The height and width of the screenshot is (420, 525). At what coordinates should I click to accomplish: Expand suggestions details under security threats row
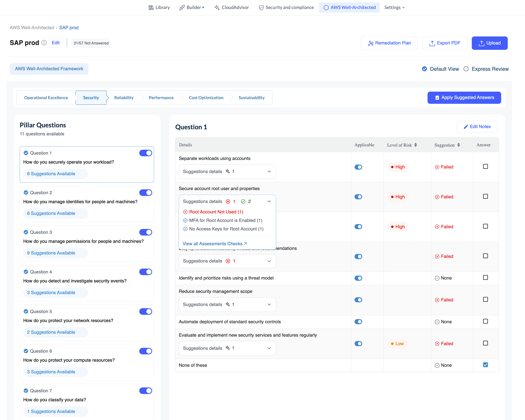(227, 261)
